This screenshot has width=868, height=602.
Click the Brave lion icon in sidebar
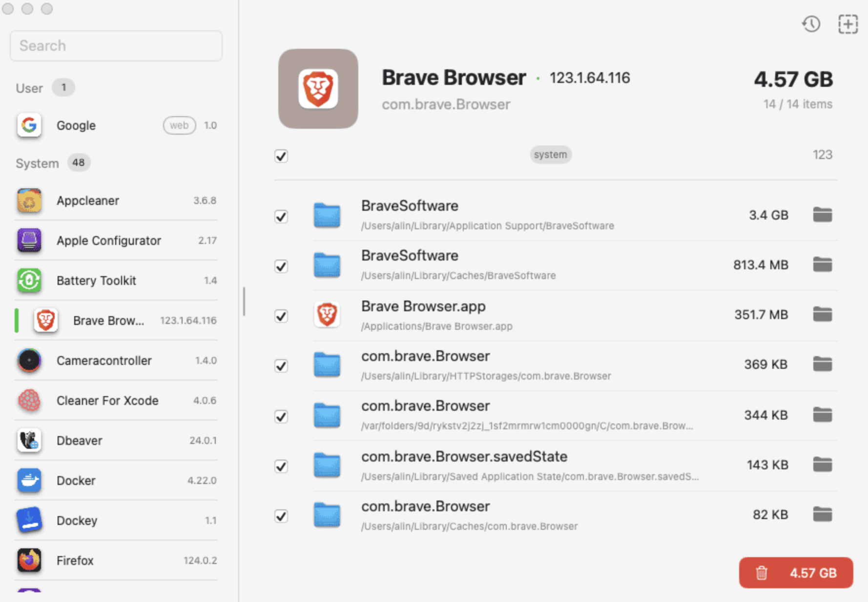pos(46,321)
